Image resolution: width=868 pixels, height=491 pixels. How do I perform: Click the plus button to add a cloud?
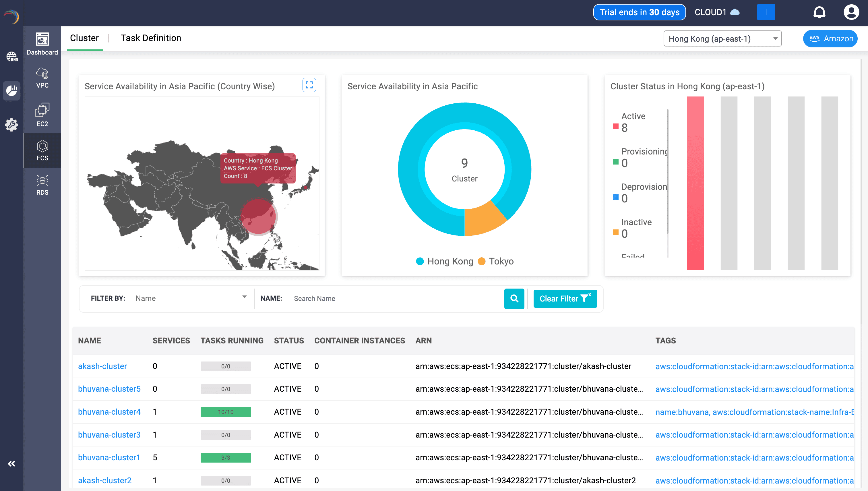[766, 12]
